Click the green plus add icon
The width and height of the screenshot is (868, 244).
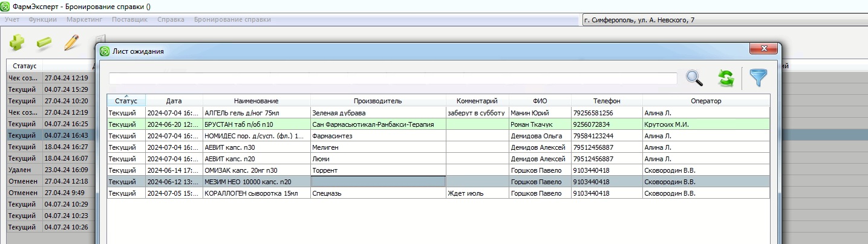tap(16, 43)
